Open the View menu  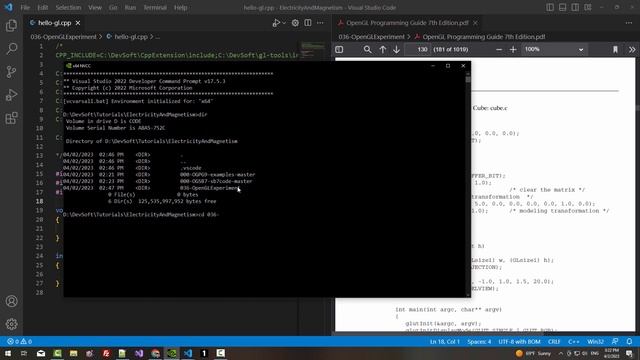click(x=95, y=7)
